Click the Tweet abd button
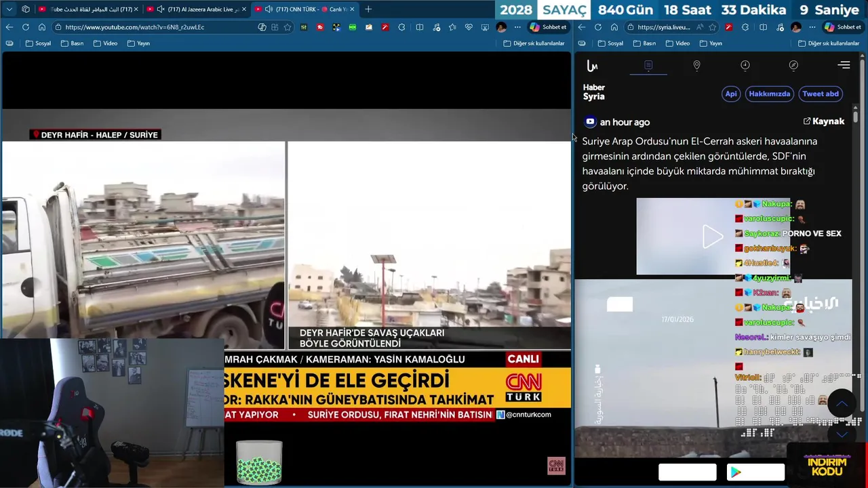Screen dimensions: 868x488 coord(821,94)
